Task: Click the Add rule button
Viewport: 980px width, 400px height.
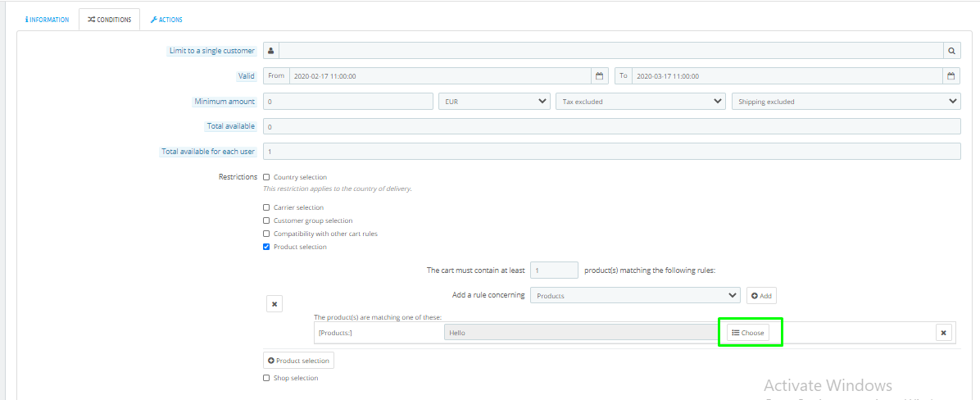Action: coord(761,295)
